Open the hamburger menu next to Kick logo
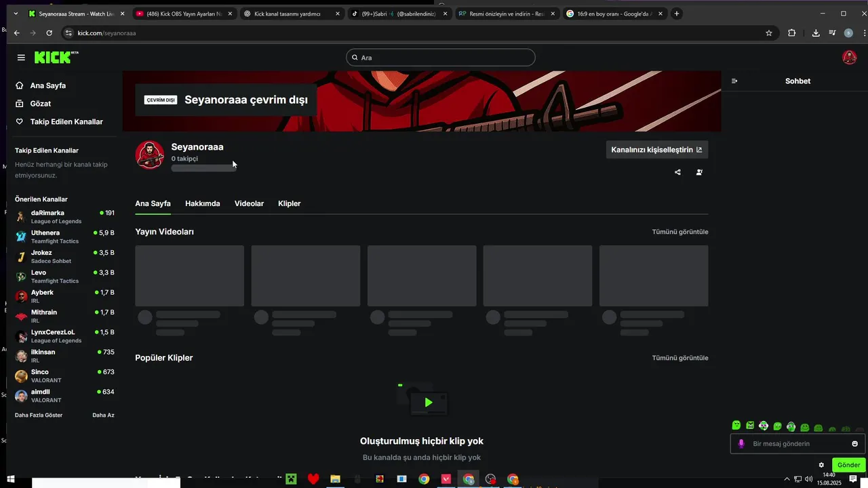 tap(21, 58)
